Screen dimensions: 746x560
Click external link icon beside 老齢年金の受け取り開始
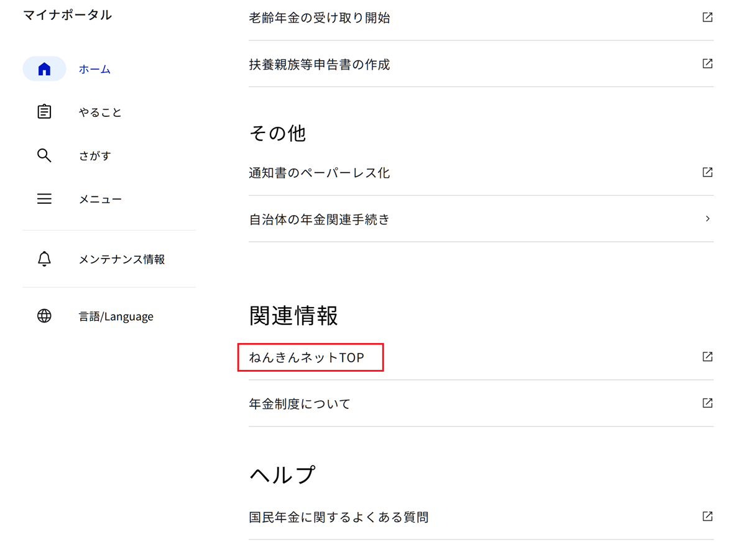pyautogui.click(x=707, y=17)
